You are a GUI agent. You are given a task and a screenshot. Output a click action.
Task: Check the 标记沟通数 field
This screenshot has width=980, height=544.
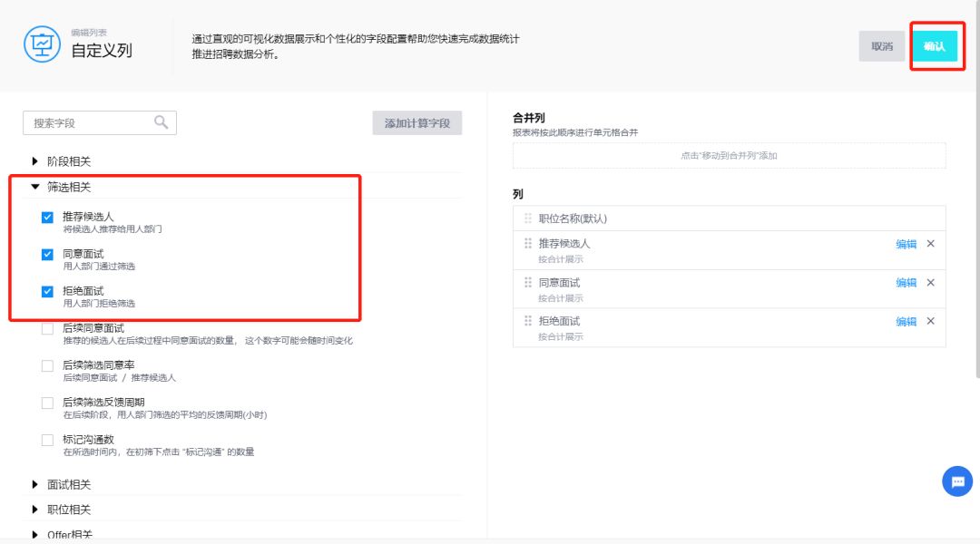[x=47, y=440]
